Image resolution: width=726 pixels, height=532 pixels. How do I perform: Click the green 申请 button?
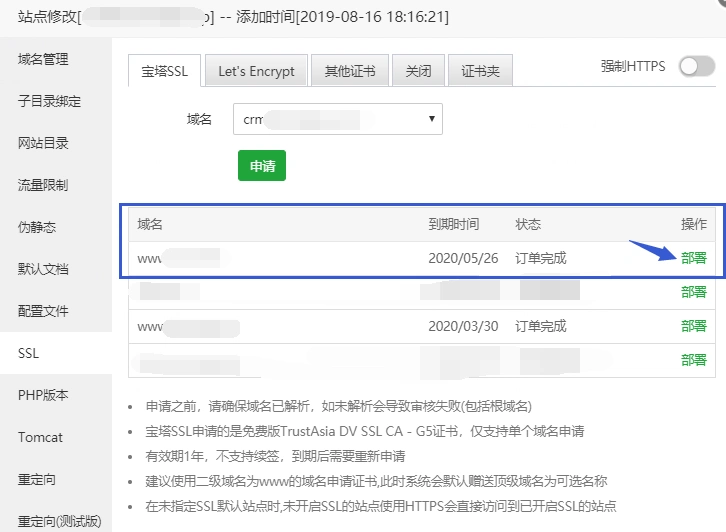point(262,166)
